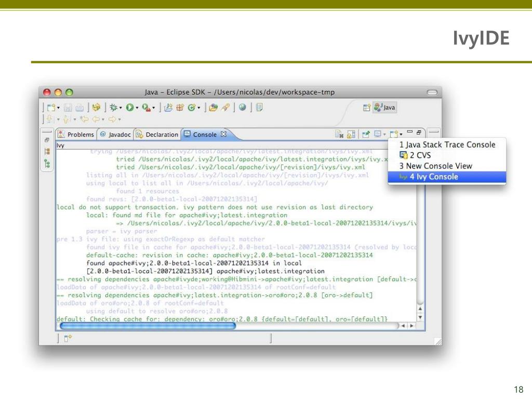Click the Open Type folder icon
Screen dimensions: 532x399
[x=213, y=108]
